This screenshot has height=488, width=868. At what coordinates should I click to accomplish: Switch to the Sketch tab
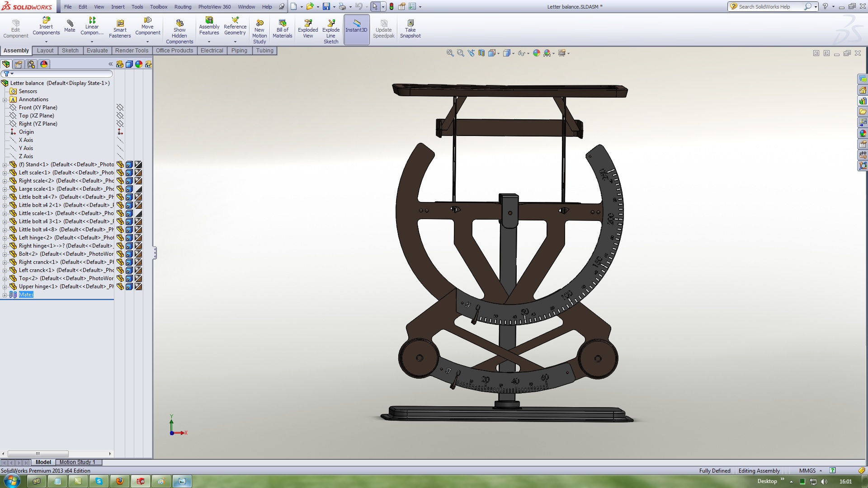[x=70, y=51]
